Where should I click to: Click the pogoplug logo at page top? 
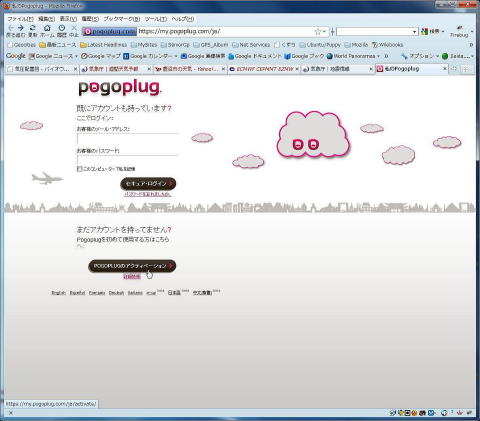click(x=120, y=88)
